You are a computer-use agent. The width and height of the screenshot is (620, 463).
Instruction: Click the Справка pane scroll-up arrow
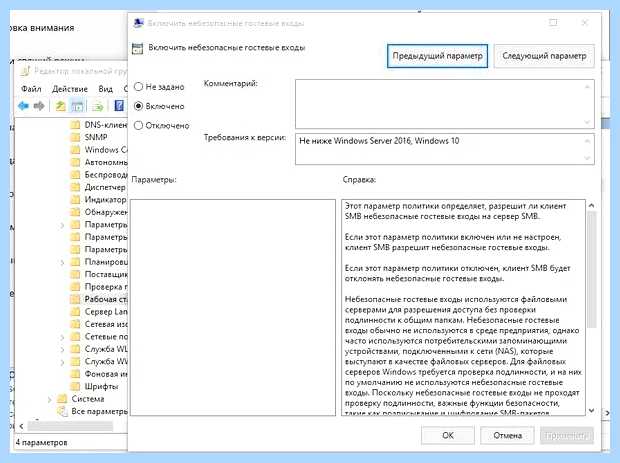tap(592, 205)
